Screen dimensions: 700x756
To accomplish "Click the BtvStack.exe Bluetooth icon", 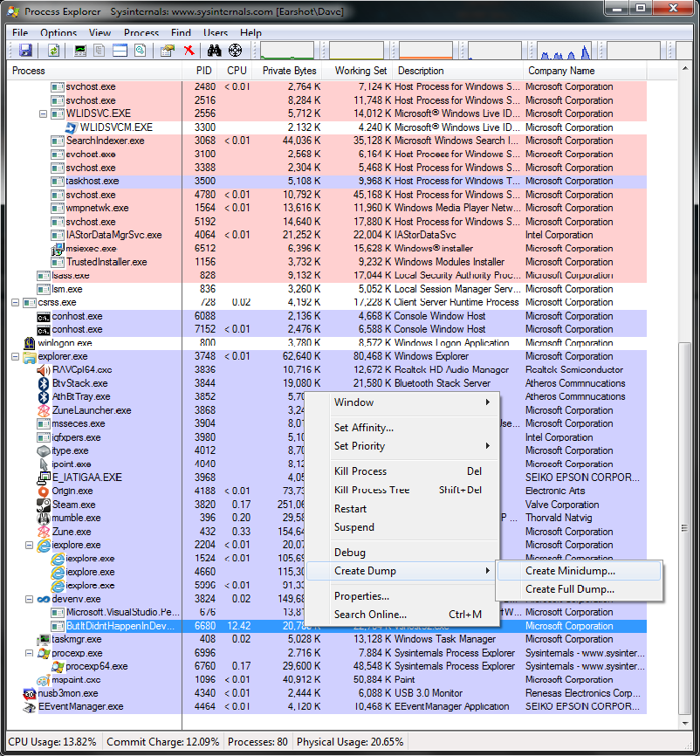I will (x=44, y=383).
